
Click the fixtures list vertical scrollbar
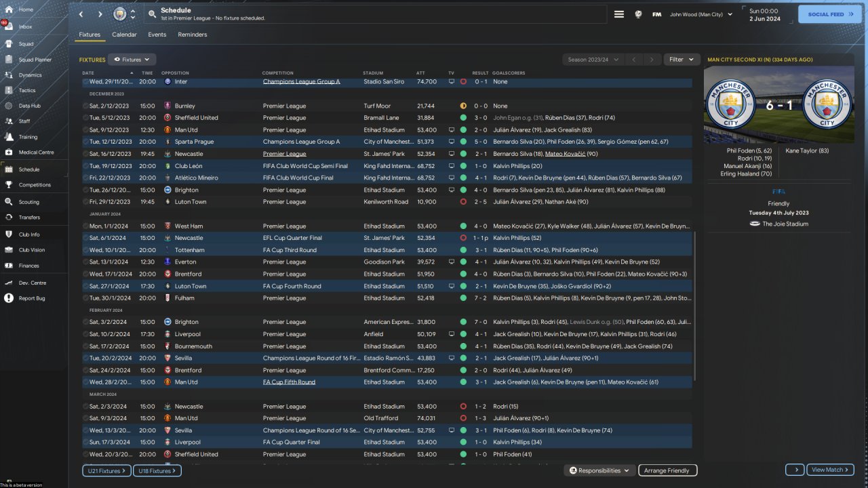pos(695,305)
